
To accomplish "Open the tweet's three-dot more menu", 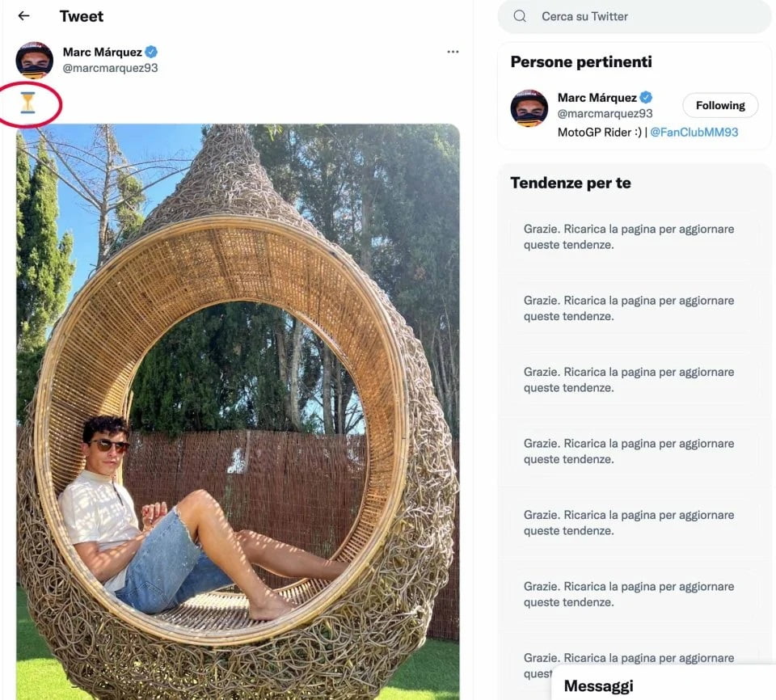I will [x=453, y=53].
